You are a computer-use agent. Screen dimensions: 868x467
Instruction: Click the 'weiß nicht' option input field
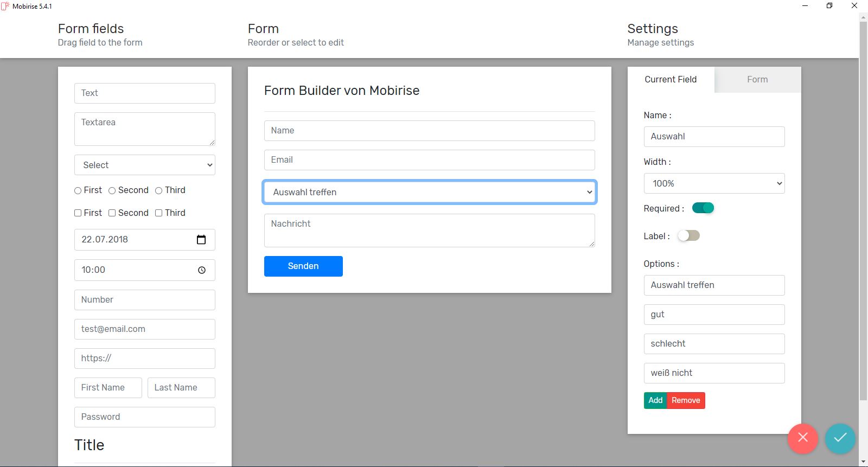[x=714, y=373]
